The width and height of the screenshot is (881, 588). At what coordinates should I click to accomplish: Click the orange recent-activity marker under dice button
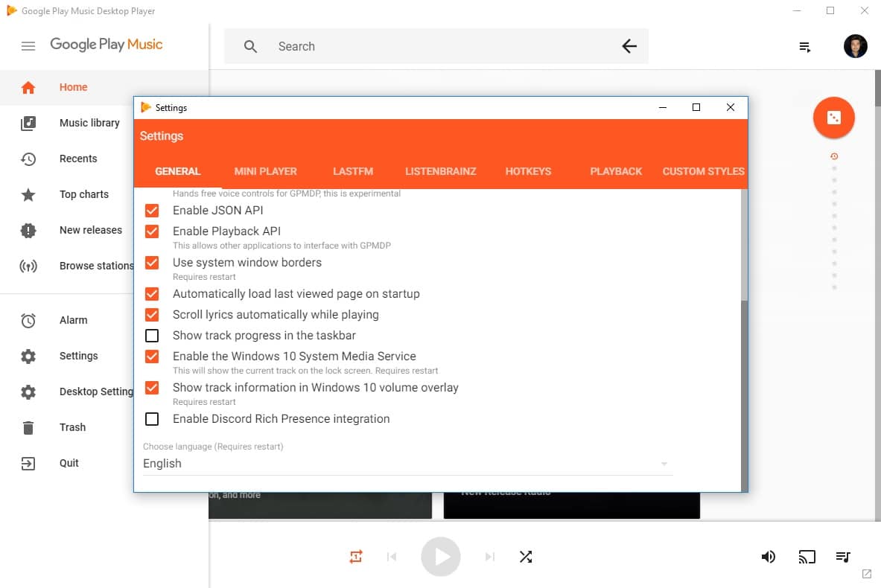pyautogui.click(x=834, y=157)
